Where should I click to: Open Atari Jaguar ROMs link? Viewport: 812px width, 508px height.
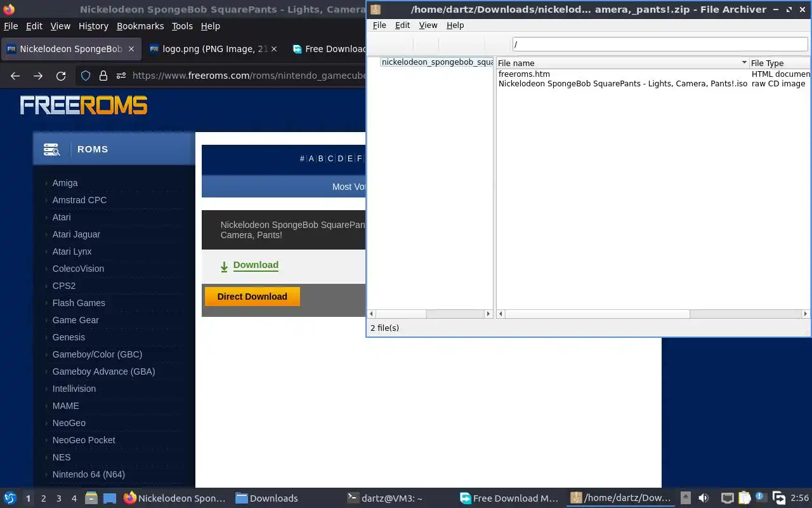click(x=76, y=234)
